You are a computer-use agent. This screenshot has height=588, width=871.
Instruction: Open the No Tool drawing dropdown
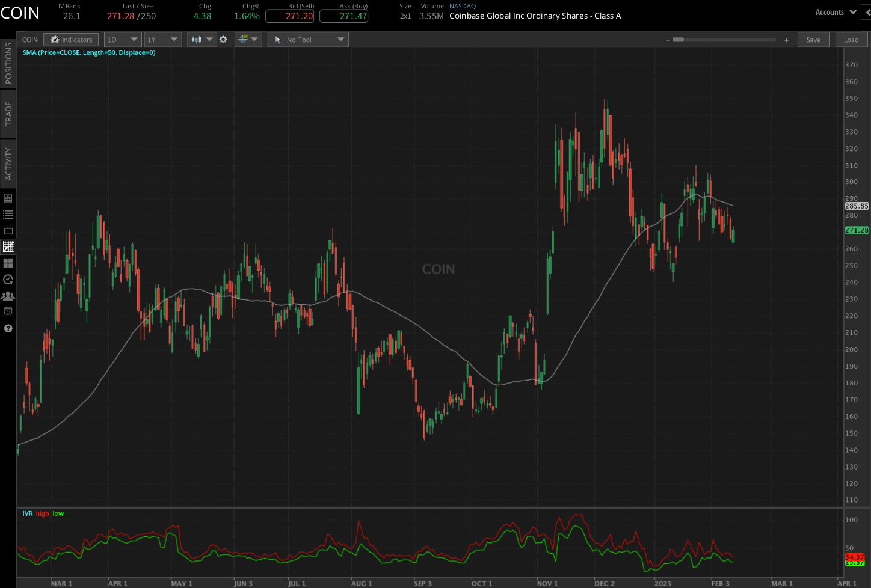(x=308, y=40)
